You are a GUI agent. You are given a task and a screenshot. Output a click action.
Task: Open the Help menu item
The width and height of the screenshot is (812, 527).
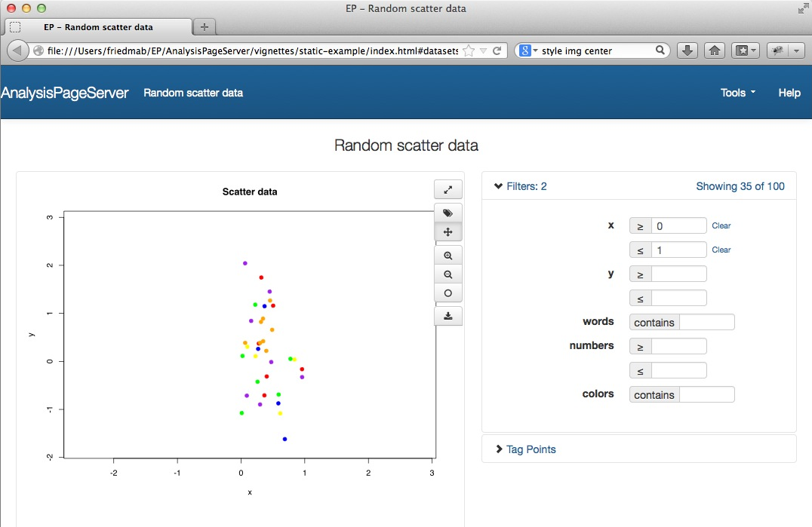point(789,93)
